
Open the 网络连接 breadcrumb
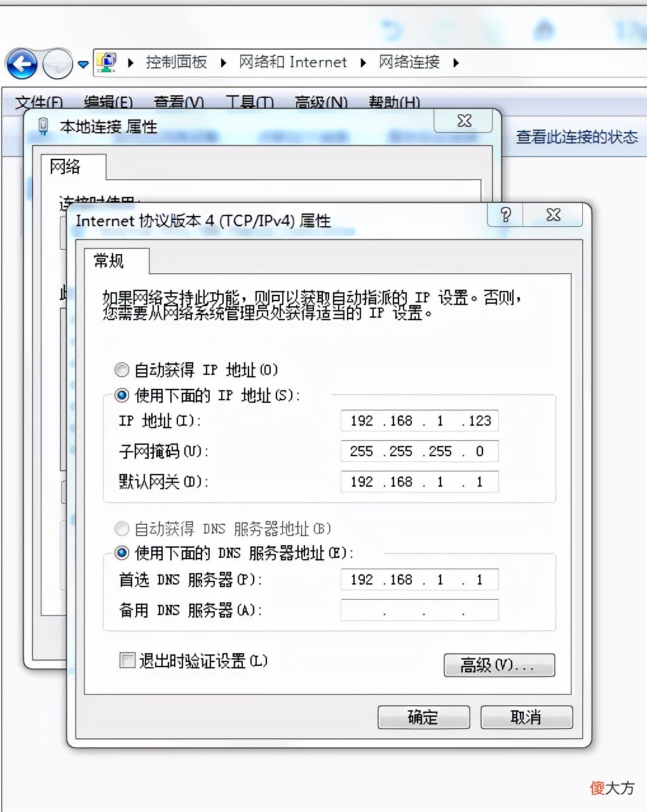click(x=409, y=62)
